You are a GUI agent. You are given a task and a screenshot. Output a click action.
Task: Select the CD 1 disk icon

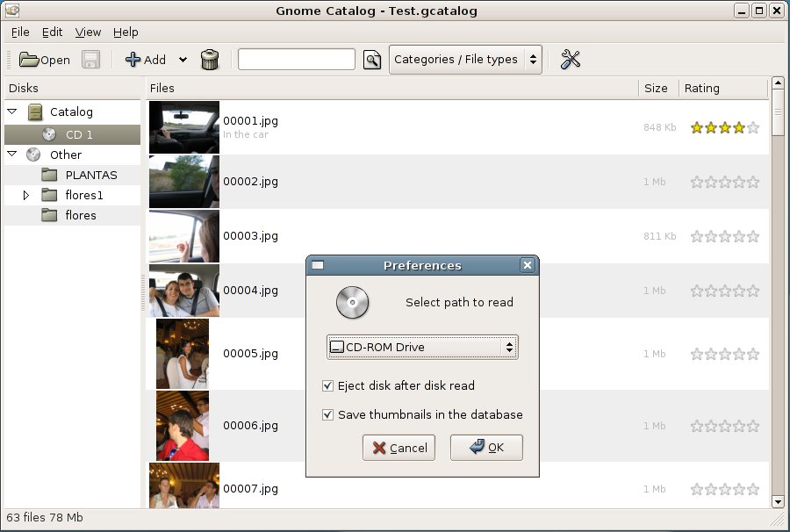[x=50, y=134]
